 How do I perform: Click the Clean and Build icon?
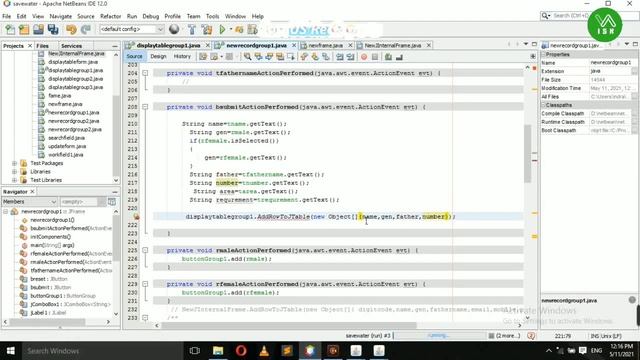[x=207, y=29]
